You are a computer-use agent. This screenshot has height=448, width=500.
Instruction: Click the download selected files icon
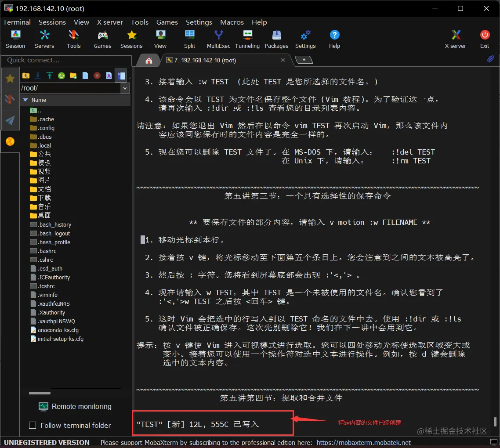tap(38, 76)
